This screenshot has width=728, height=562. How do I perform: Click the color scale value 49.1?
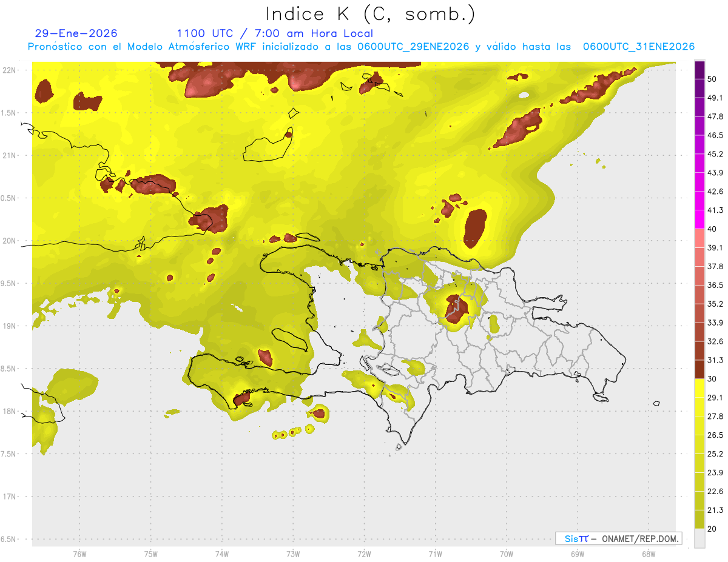pos(715,98)
